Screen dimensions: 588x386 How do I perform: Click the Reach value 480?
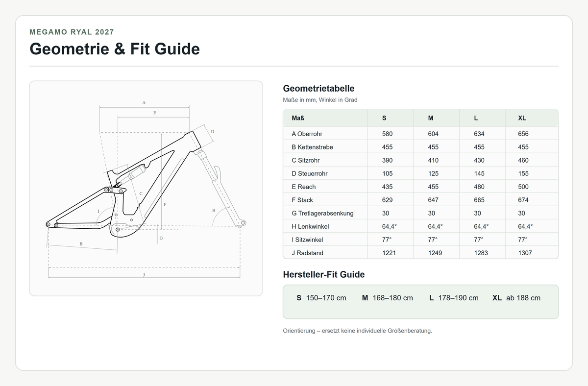(479, 187)
